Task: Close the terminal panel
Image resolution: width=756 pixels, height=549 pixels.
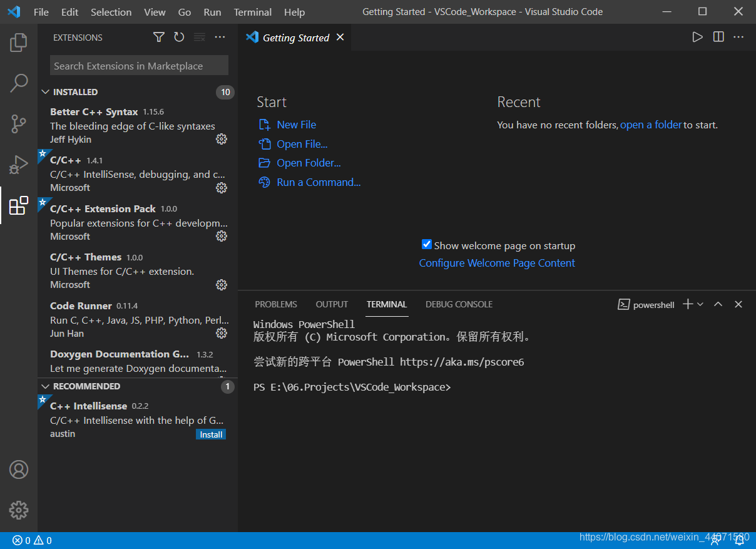Action: pos(738,304)
